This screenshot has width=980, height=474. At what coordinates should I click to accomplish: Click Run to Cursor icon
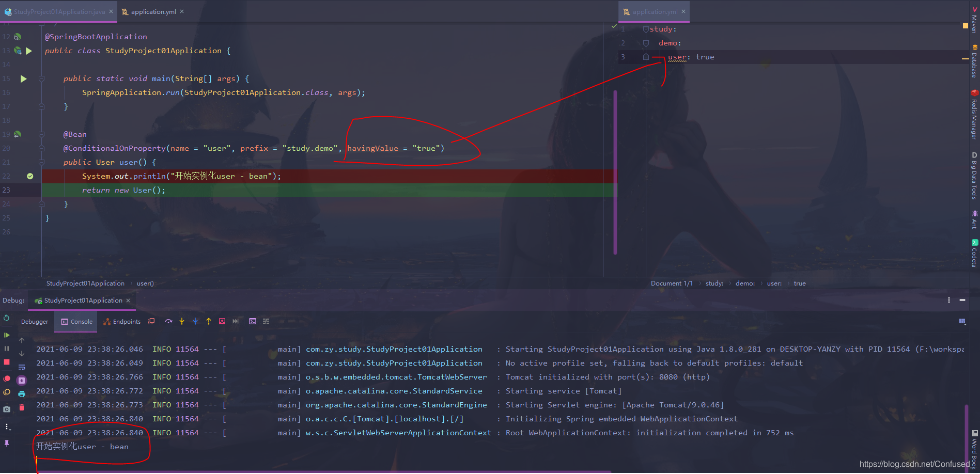(236, 321)
